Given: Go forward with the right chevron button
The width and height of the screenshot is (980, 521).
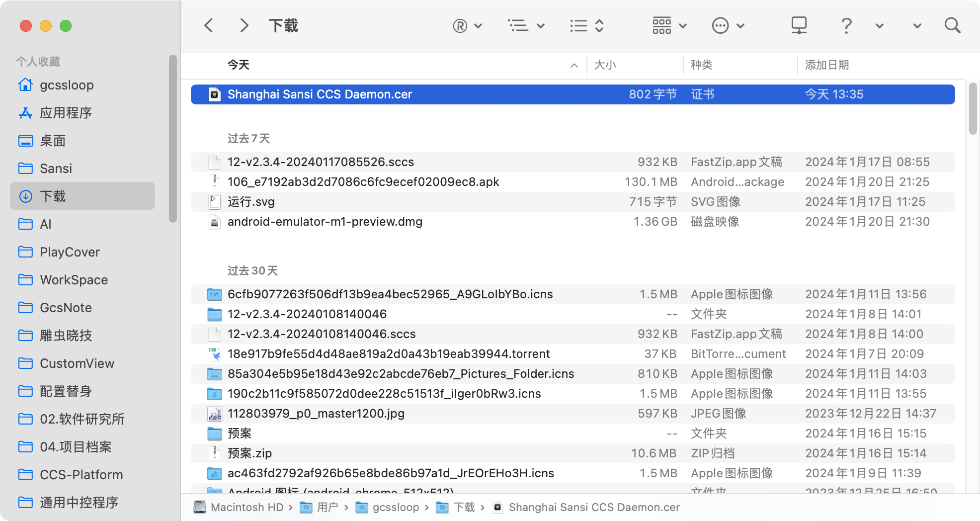Looking at the screenshot, I should coord(244,25).
